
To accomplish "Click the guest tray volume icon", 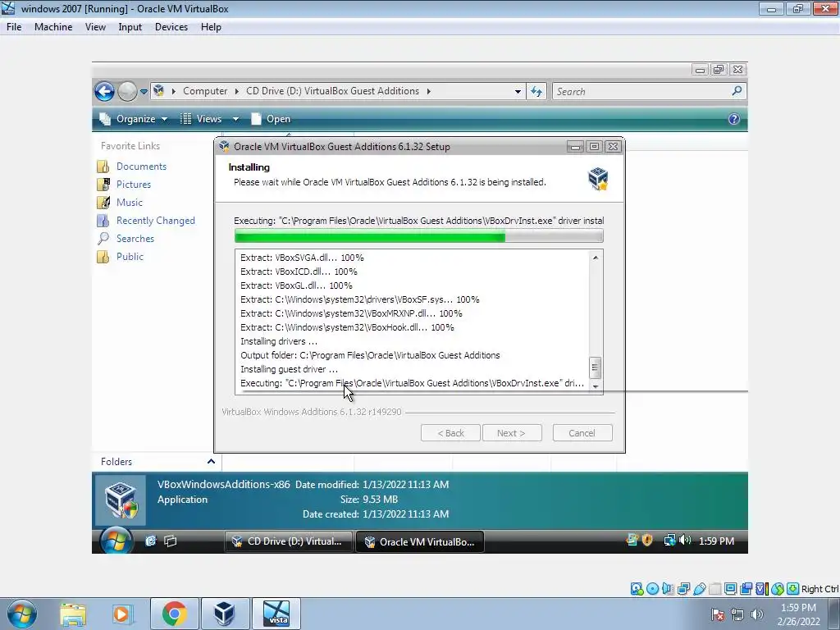I will (x=685, y=541).
